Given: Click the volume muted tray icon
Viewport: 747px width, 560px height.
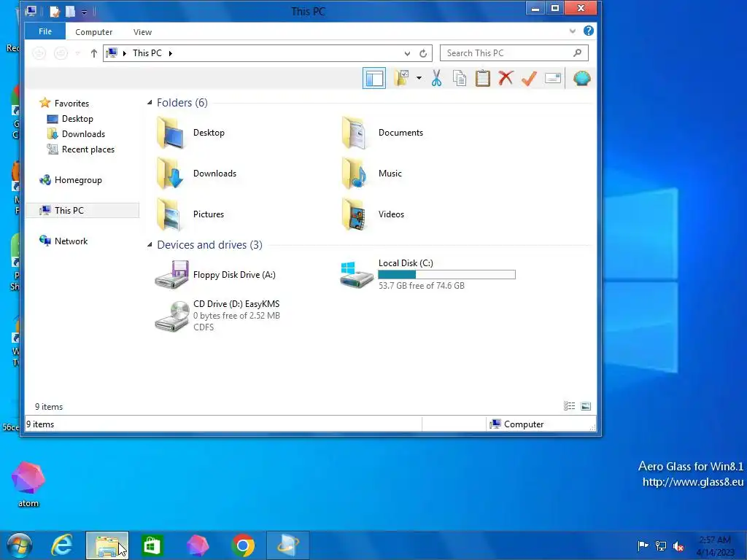Looking at the screenshot, I should click(678, 546).
